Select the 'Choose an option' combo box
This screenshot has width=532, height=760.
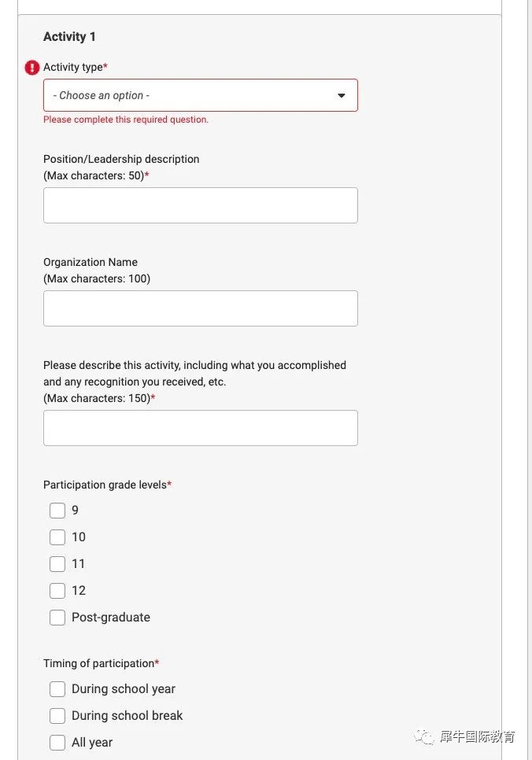(201, 95)
